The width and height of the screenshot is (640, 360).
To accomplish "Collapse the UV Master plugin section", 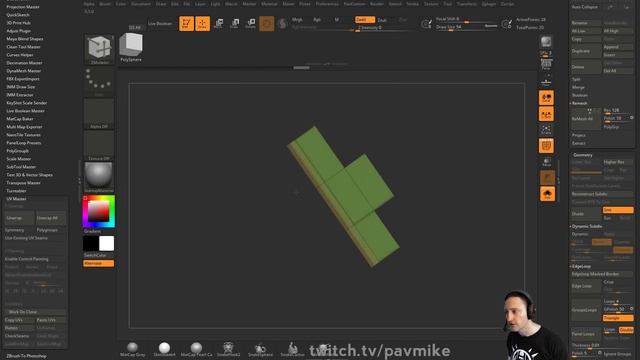I will pos(16,199).
